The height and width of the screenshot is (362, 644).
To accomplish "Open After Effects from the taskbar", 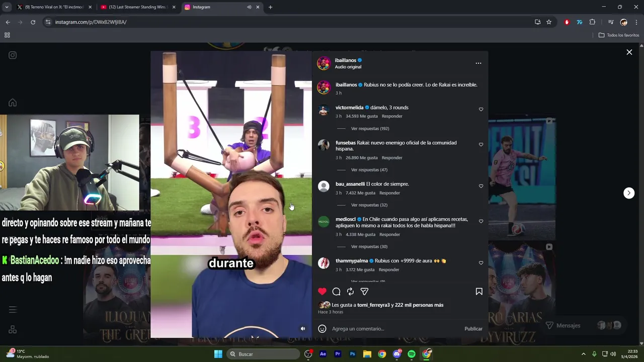I will (323, 354).
